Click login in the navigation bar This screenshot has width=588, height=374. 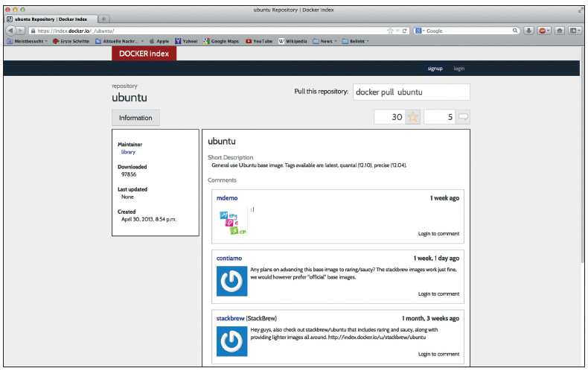pos(459,69)
